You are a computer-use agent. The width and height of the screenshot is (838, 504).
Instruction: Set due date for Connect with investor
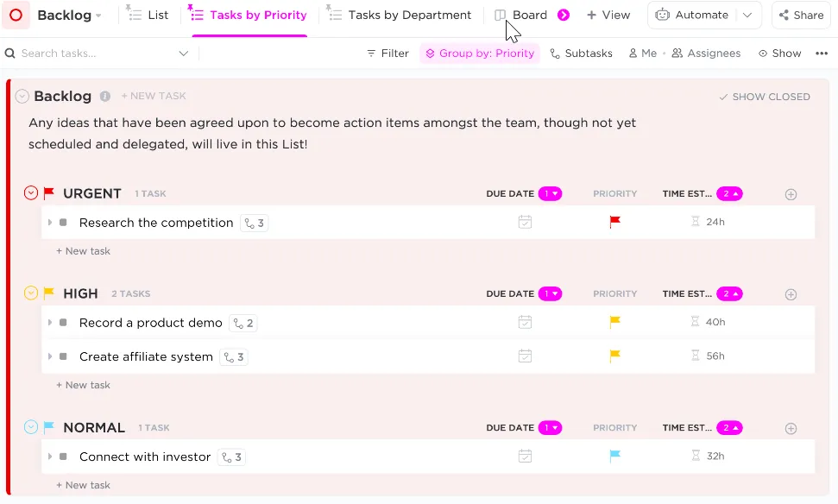coord(525,456)
